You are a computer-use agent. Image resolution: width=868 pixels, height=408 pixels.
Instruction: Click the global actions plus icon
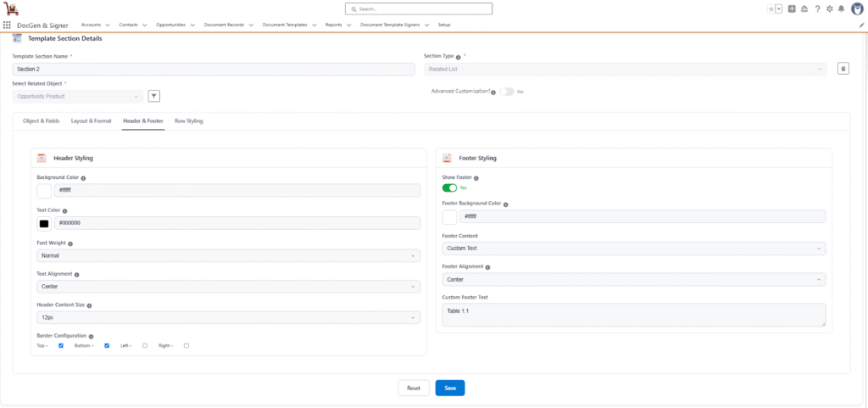coord(792,8)
